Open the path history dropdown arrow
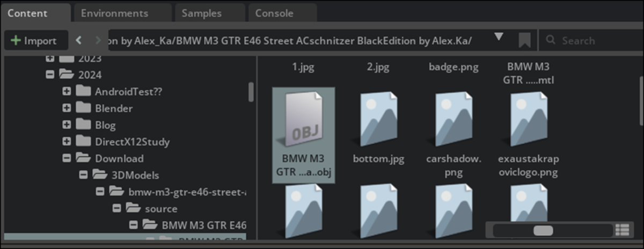This screenshot has height=249, width=644. [499, 37]
